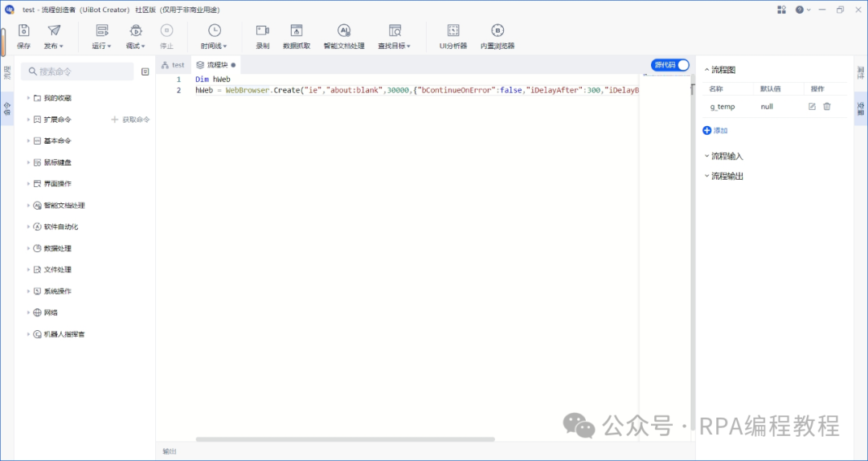Screen dimensions: 868x461
Task: Open the 运行 dropdown arrow
Action: click(x=109, y=47)
